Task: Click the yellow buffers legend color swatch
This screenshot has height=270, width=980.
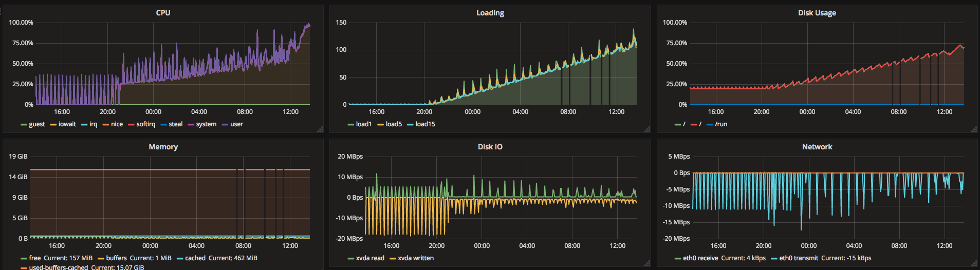Action: pos(101,259)
